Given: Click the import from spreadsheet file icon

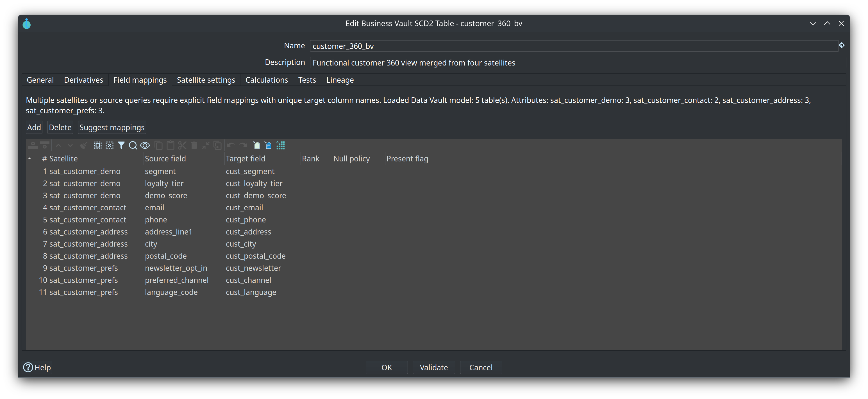Looking at the screenshot, I should pyautogui.click(x=256, y=145).
